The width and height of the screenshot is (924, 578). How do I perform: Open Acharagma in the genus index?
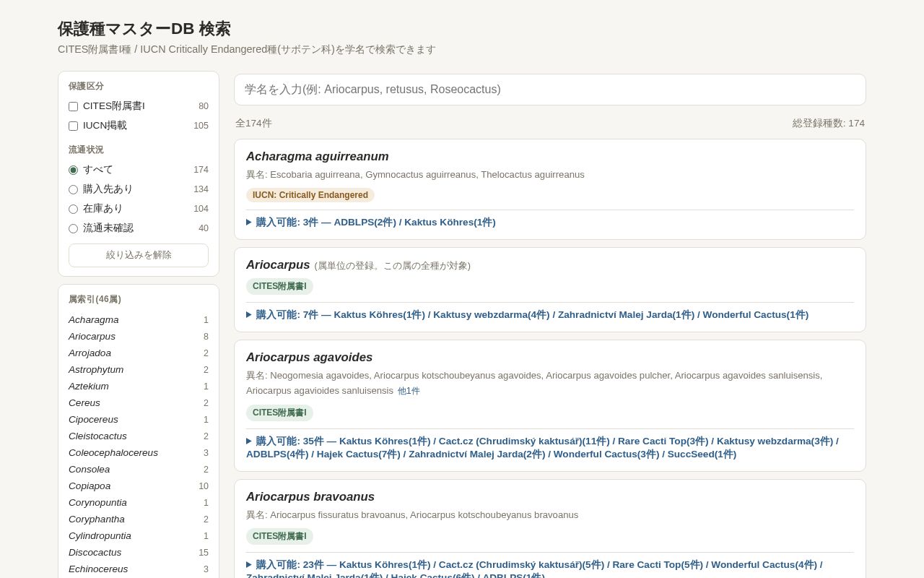[x=139, y=320]
